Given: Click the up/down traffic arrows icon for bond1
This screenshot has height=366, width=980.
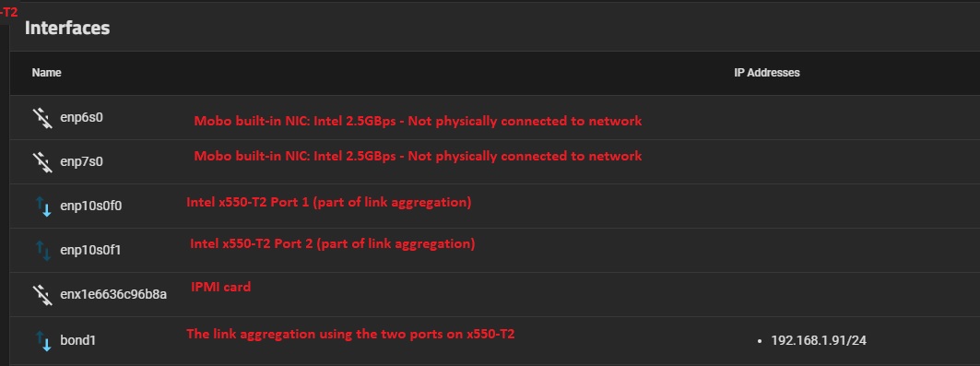Looking at the screenshot, I should tap(43, 340).
